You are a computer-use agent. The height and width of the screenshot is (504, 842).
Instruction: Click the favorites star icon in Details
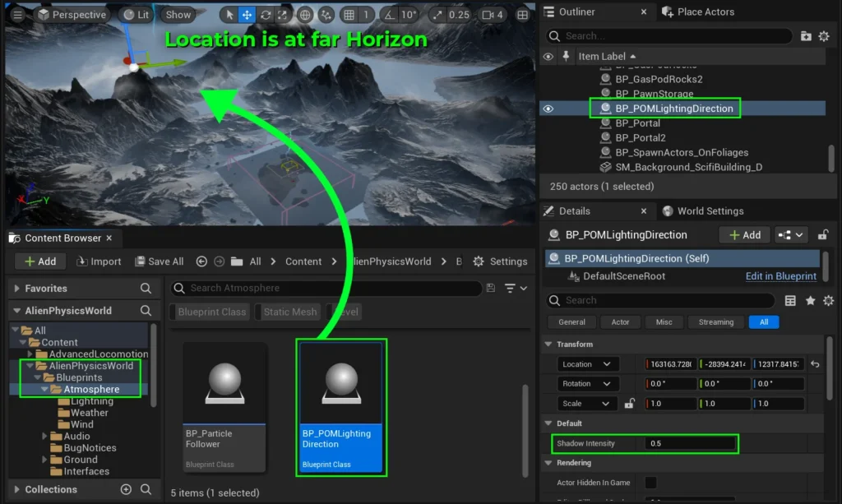[810, 301]
